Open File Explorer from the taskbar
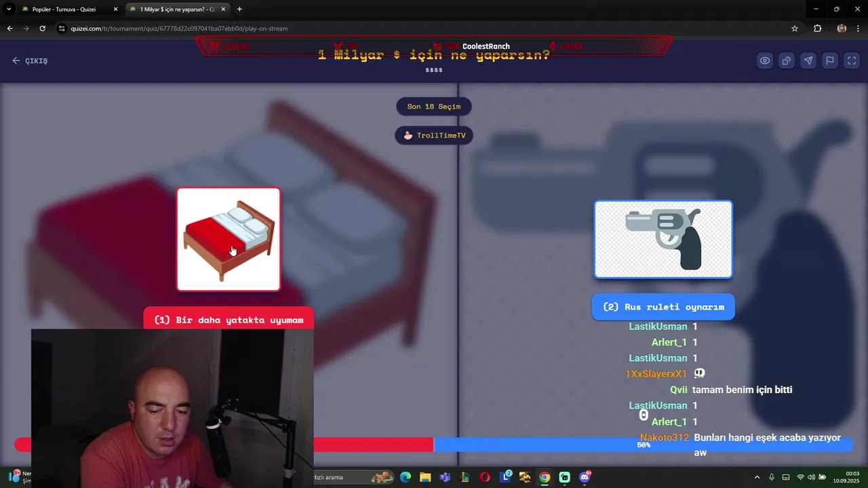 425,477
